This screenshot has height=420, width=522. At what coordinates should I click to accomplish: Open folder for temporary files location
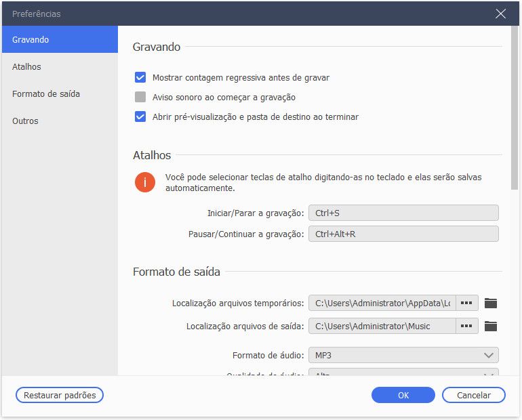click(x=490, y=303)
